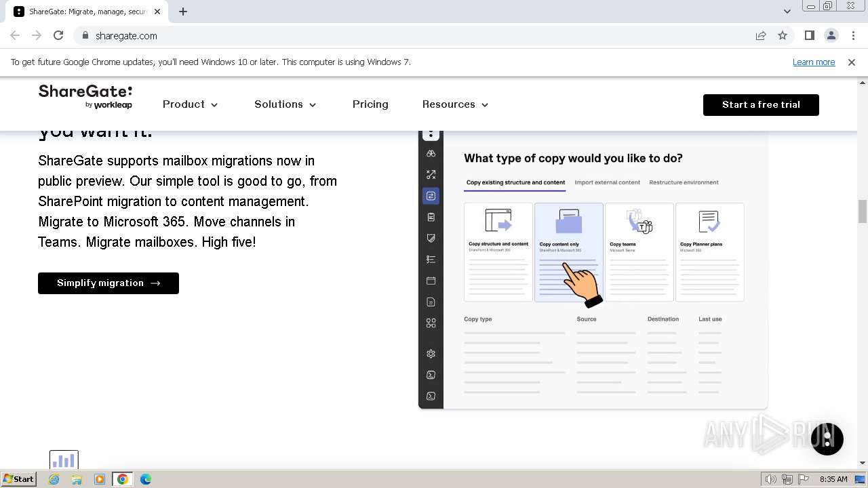The height and width of the screenshot is (488, 868).
Task: Launch Internet Explorer from taskbar
Action: point(54,479)
